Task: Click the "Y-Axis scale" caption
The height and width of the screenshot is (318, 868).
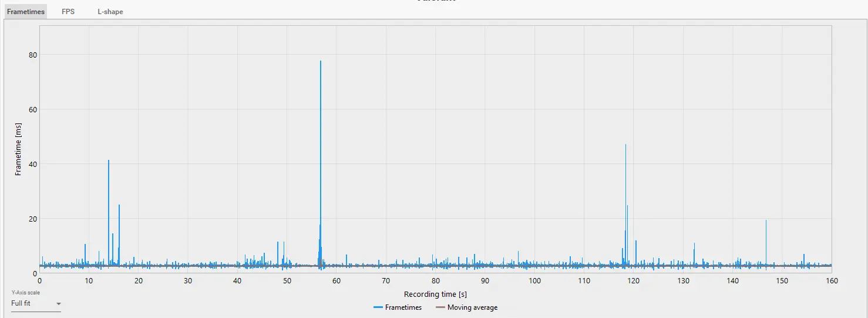Action: (25, 292)
